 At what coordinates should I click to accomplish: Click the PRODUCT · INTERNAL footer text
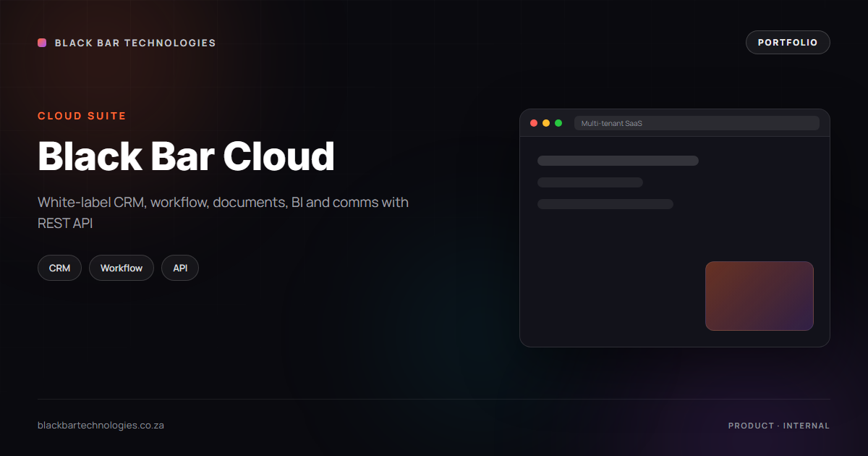point(779,426)
